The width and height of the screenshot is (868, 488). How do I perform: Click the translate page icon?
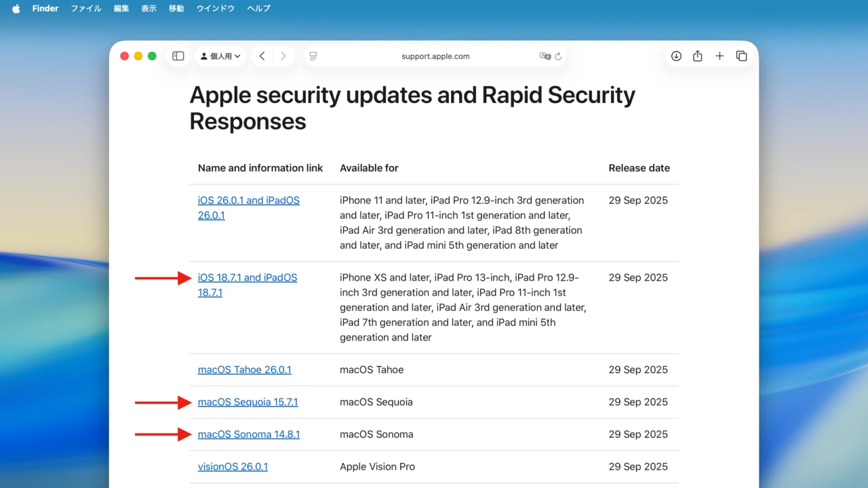tap(545, 56)
